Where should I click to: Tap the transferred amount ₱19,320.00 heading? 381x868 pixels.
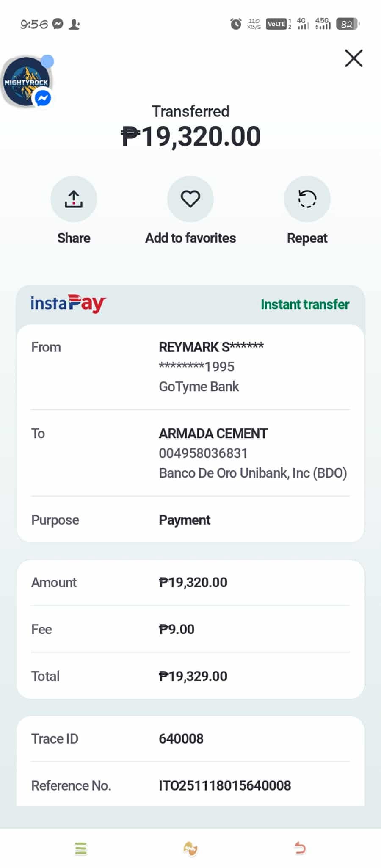click(x=190, y=136)
